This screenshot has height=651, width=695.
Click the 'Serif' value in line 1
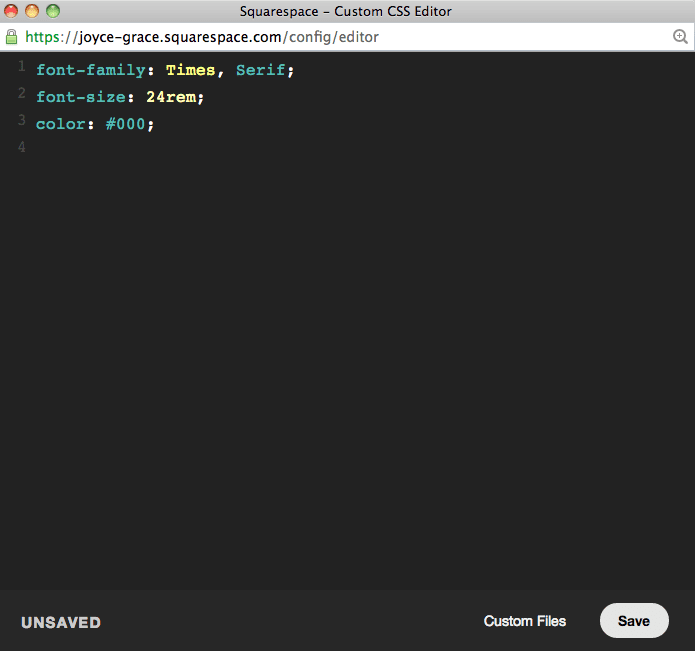[261, 70]
